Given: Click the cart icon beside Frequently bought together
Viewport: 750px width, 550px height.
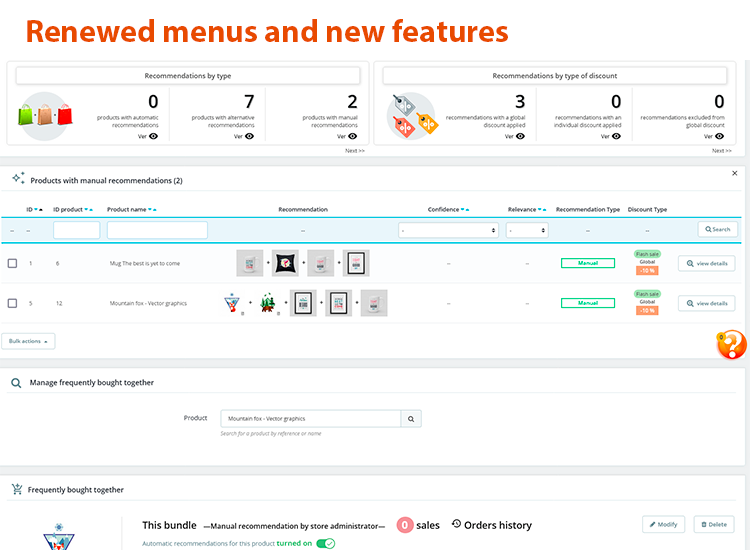Looking at the screenshot, I should click(x=17, y=489).
